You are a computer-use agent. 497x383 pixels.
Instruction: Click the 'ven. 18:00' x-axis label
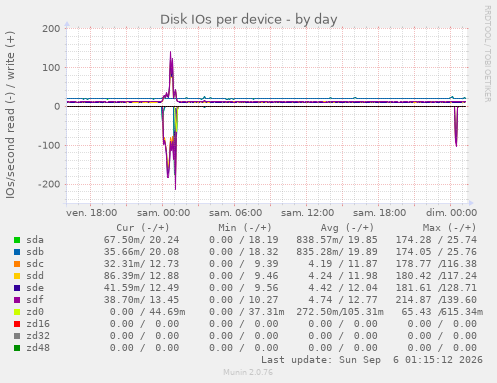click(91, 213)
